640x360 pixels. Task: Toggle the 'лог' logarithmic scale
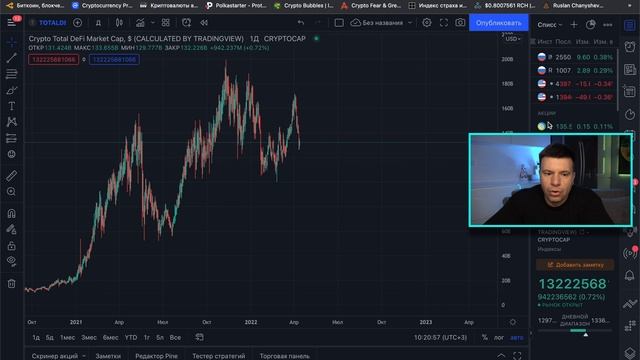click(x=499, y=338)
